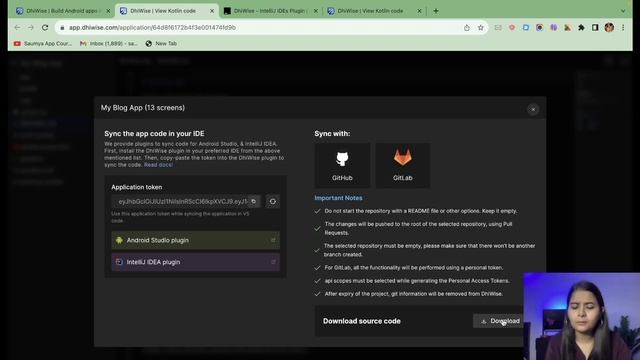This screenshot has height=360, width=640.
Task: Open the Android Studio plugin link
Action: pyautogui.click(x=196, y=240)
